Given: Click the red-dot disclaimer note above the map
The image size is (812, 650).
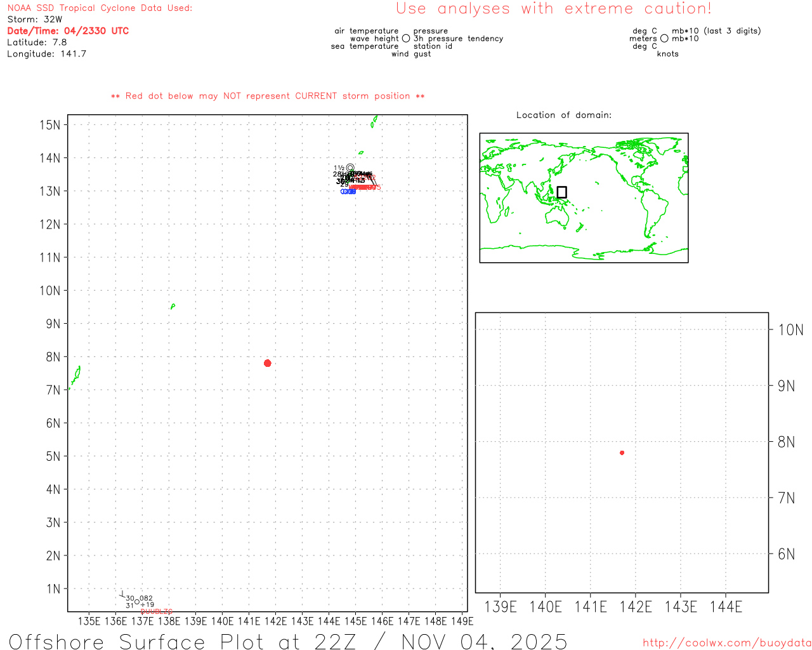Looking at the screenshot, I should [268, 96].
